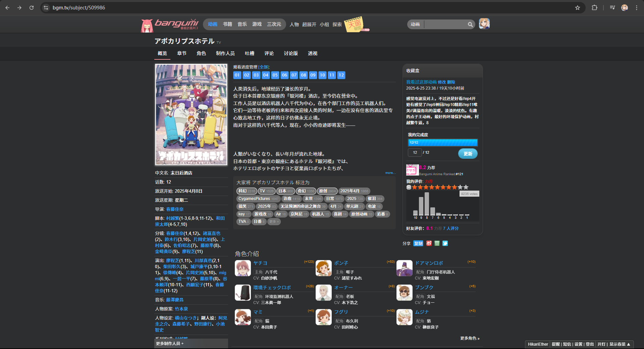644x349 pixels.
Task: Open オーナー character avatar
Action: (324, 293)
